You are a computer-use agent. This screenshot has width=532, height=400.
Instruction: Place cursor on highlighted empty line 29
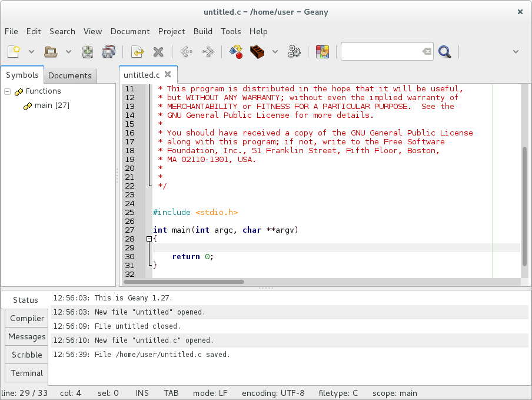click(336, 248)
